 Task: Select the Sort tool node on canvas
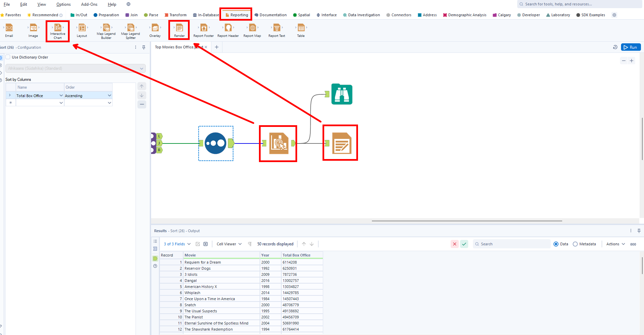point(215,143)
